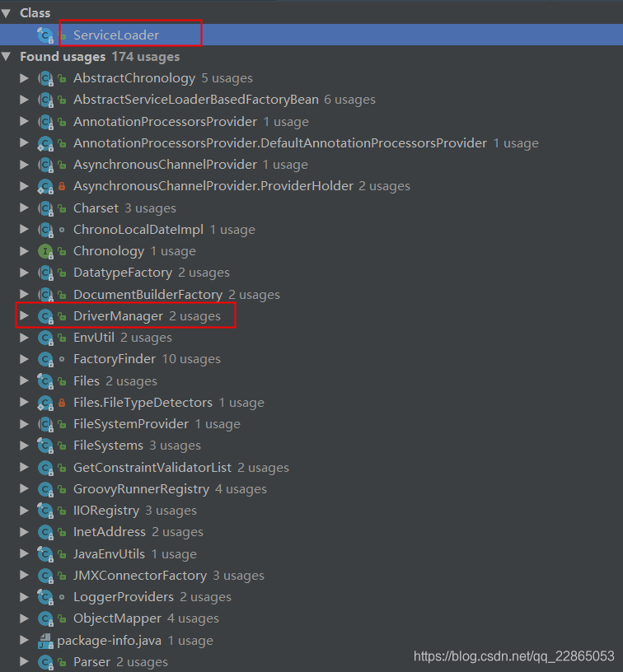This screenshot has width=623, height=672.
Task: Click the Class heading label
Action: coord(35,13)
